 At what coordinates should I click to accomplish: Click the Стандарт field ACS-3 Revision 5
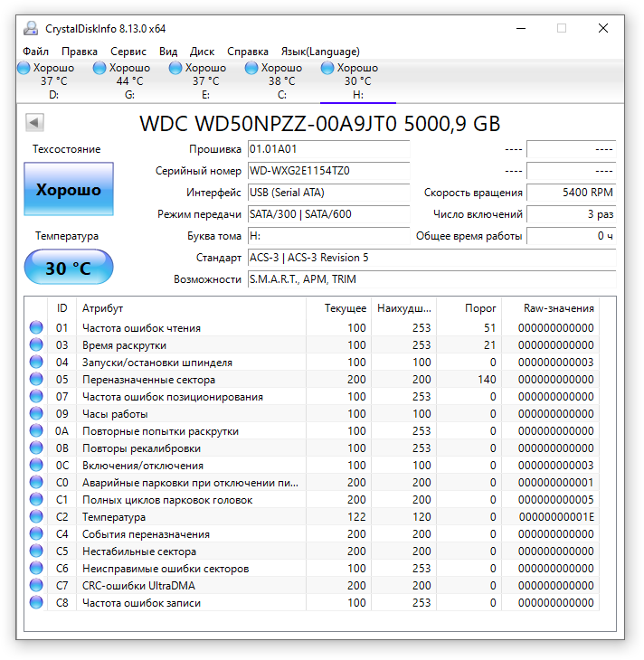(x=431, y=257)
